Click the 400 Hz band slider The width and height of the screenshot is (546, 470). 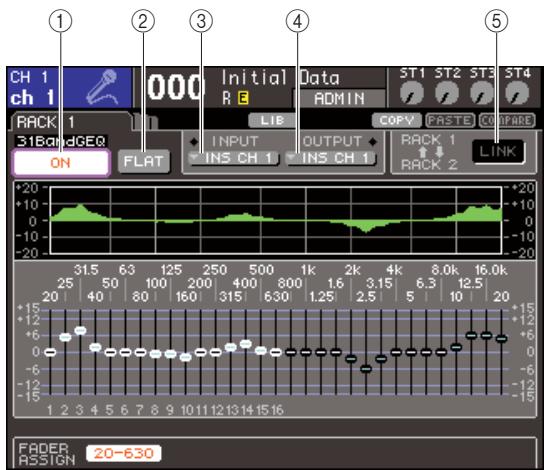246,344
